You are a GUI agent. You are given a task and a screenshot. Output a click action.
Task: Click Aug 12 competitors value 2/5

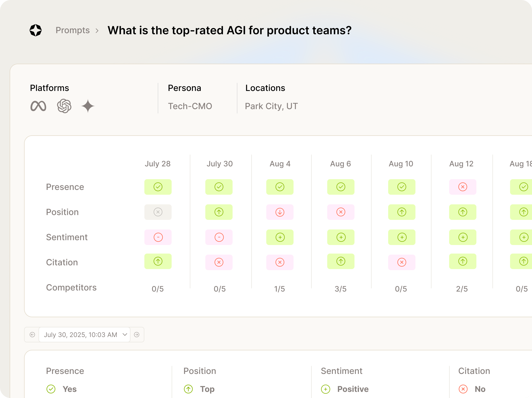coord(462,289)
